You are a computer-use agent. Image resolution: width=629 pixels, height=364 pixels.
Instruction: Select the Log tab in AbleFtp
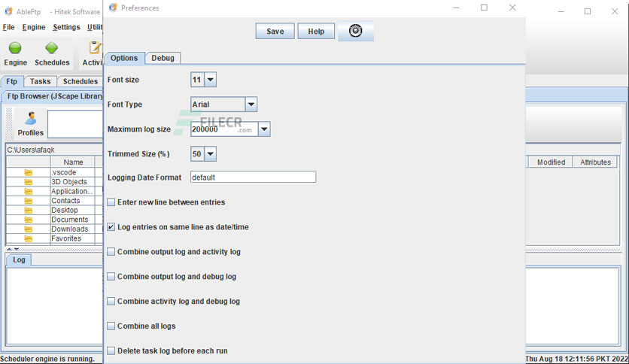(x=19, y=259)
